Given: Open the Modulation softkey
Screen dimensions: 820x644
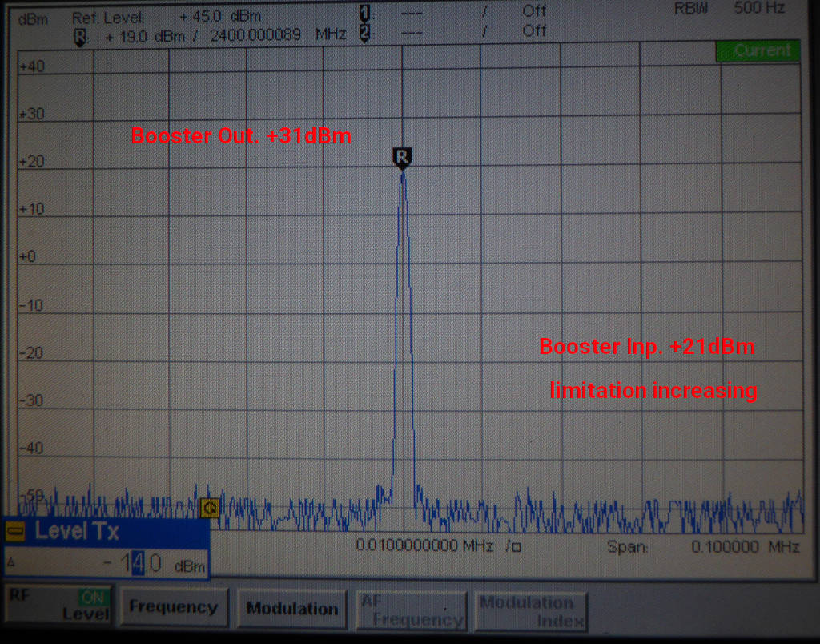Looking at the screenshot, I should [292, 609].
